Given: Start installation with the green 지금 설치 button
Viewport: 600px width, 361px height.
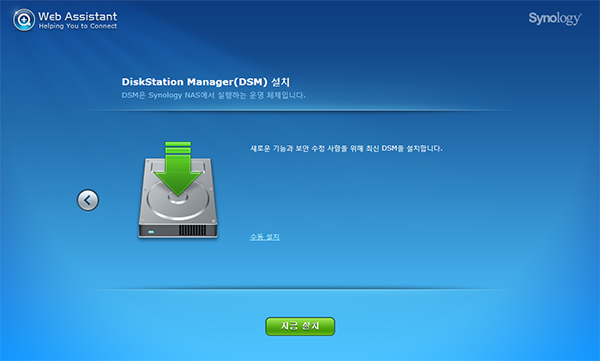Looking at the screenshot, I should 300,326.
